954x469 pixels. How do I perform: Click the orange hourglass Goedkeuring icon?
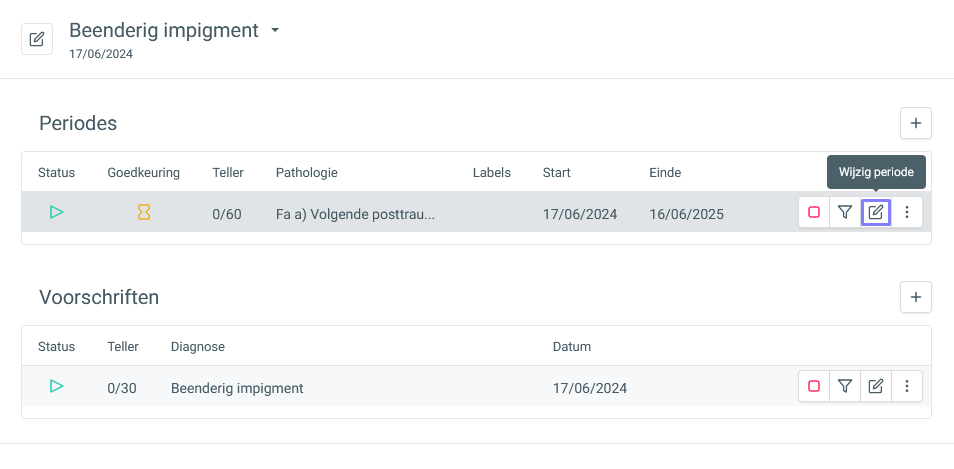(x=144, y=212)
